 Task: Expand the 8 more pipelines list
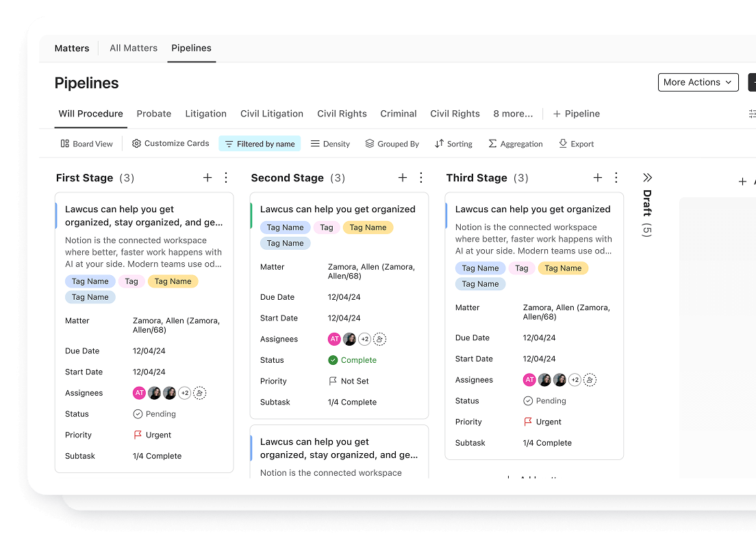pos(513,114)
